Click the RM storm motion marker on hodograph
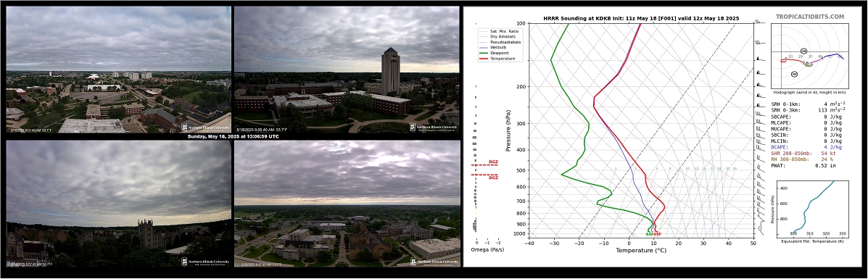Viewport: 868px width, 279px height. pos(794,74)
